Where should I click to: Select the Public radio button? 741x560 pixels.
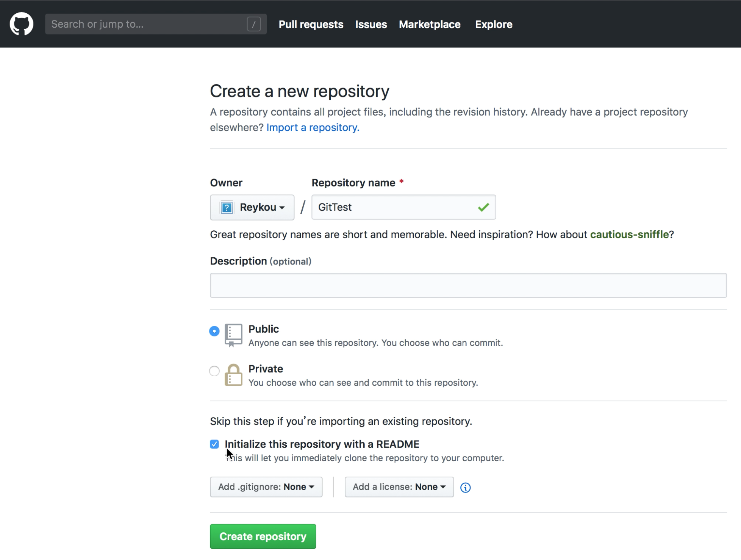point(214,331)
